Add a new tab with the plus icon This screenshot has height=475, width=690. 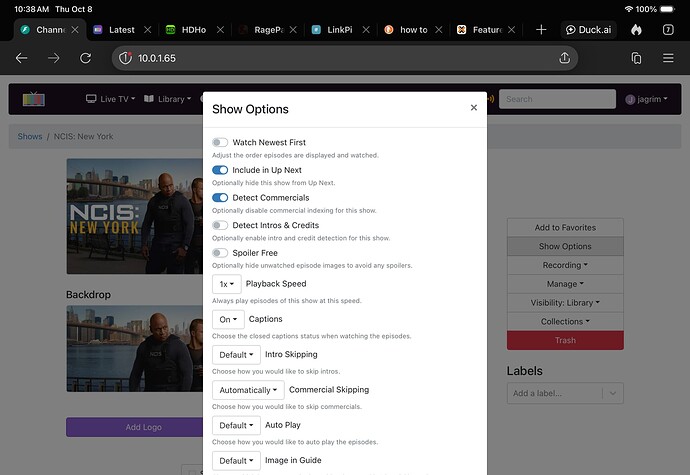(x=541, y=29)
